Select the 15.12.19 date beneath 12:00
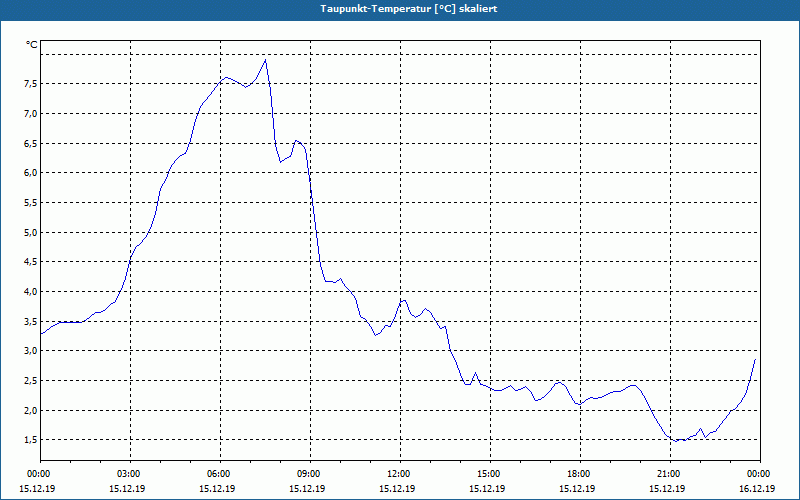Screen dimensions: 800x500 click(x=397, y=489)
